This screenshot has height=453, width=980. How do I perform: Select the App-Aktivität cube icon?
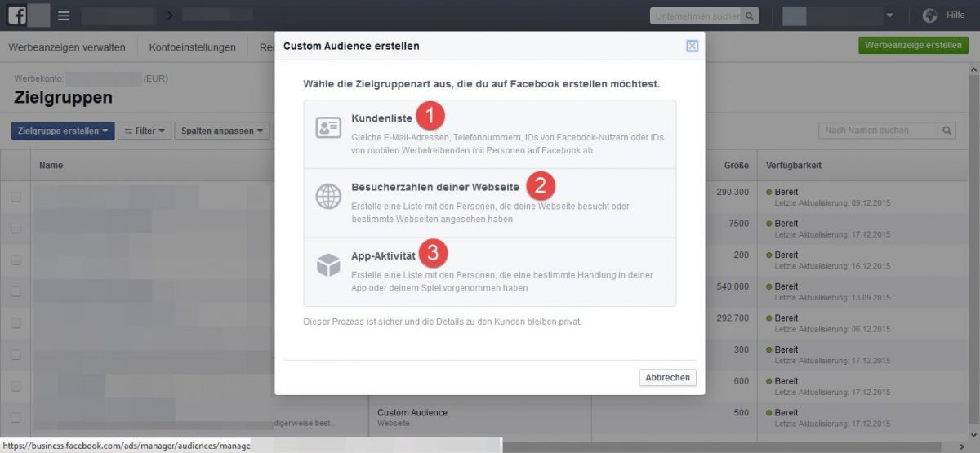pyautogui.click(x=328, y=265)
